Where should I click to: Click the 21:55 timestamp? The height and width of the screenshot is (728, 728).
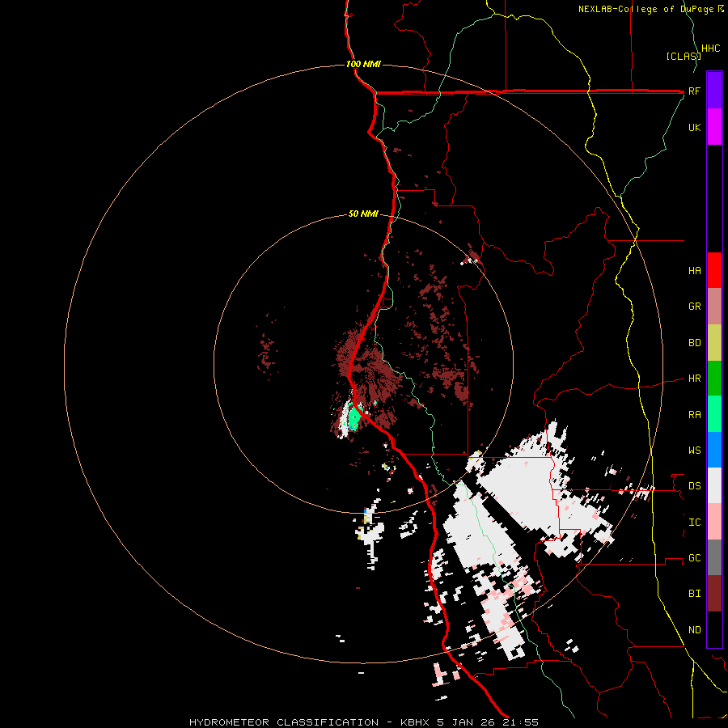(521, 722)
